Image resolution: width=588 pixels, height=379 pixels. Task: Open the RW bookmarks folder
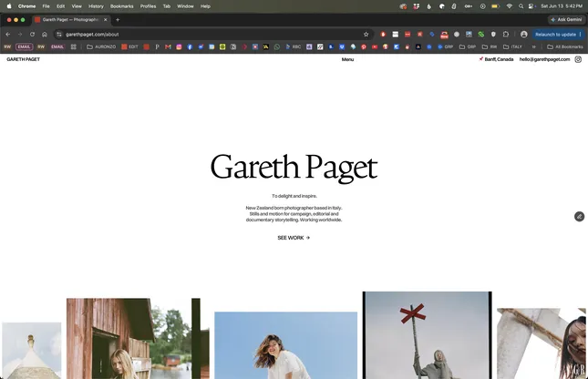click(490, 46)
